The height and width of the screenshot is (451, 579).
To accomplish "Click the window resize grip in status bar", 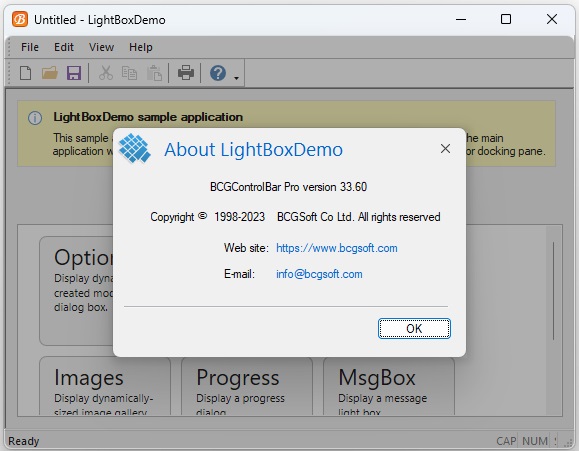I will click(x=569, y=443).
